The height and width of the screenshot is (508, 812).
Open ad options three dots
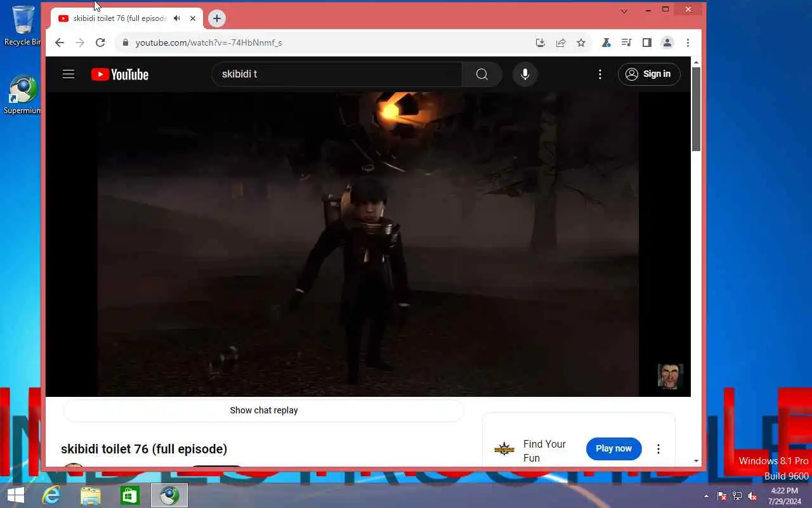(x=658, y=449)
